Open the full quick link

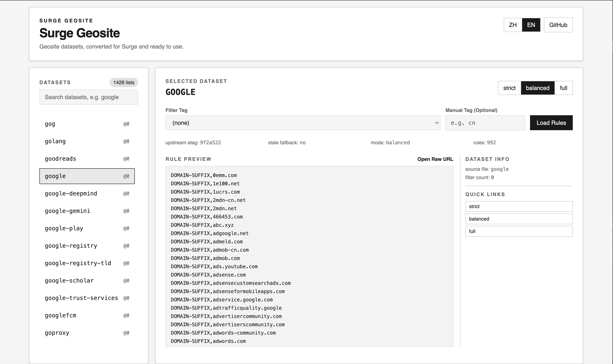[x=519, y=231]
